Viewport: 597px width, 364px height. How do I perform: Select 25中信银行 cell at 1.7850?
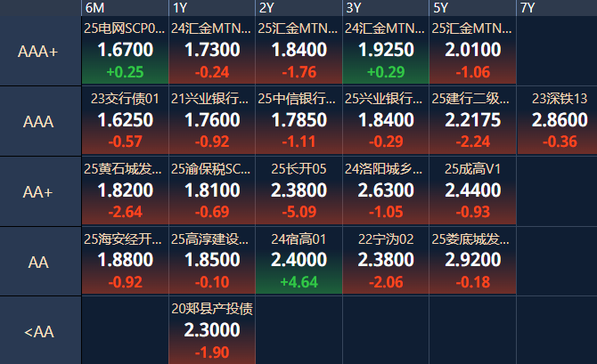(298, 120)
